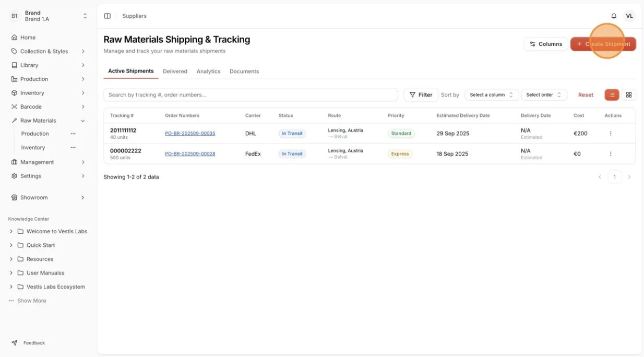Screen dimensions: 644x357
Task: Click the Express priority badge
Action: 400,154
